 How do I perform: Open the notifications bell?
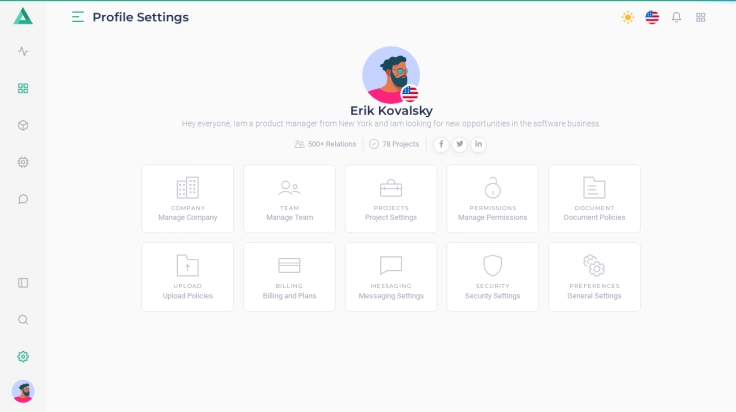click(x=676, y=17)
